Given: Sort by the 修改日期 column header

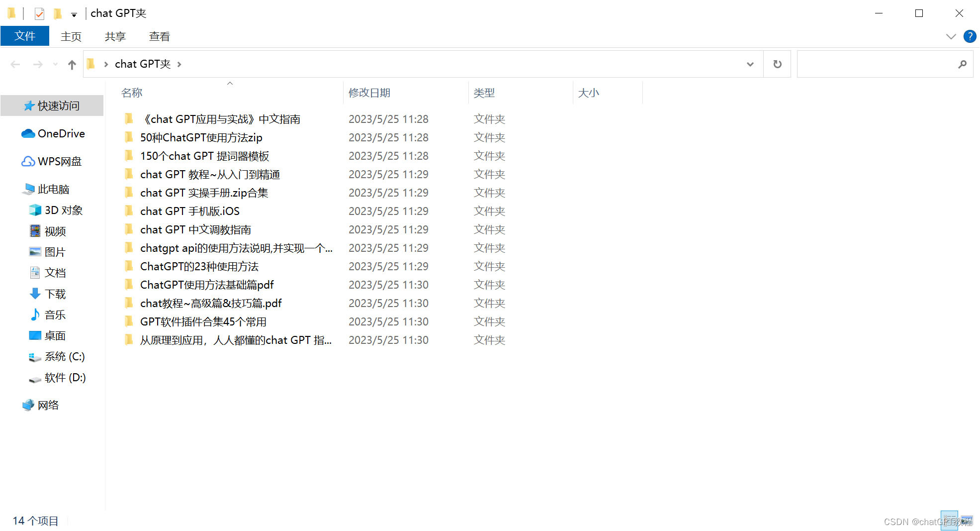Looking at the screenshot, I should [369, 93].
